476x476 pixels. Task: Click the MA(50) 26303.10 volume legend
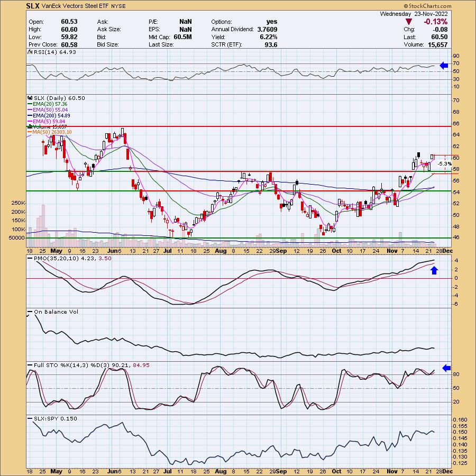(x=52, y=132)
